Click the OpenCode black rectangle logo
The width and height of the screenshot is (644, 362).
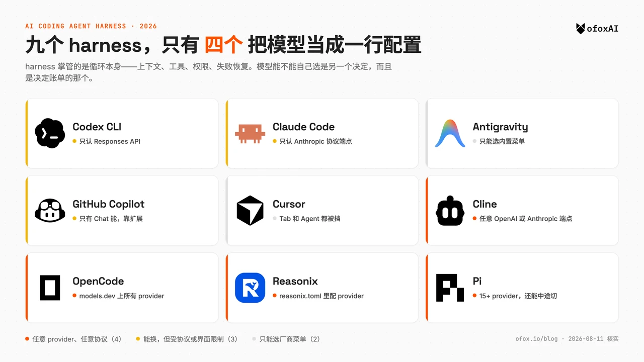point(50,288)
